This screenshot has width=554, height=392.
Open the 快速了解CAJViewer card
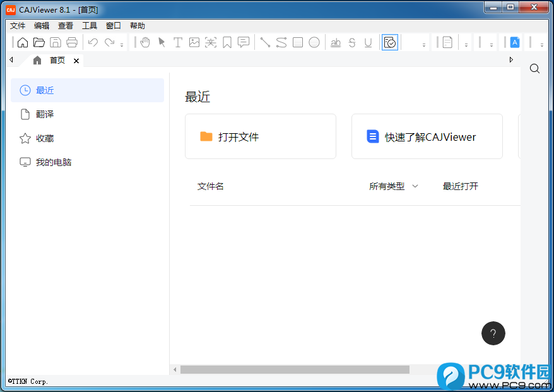(427, 136)
